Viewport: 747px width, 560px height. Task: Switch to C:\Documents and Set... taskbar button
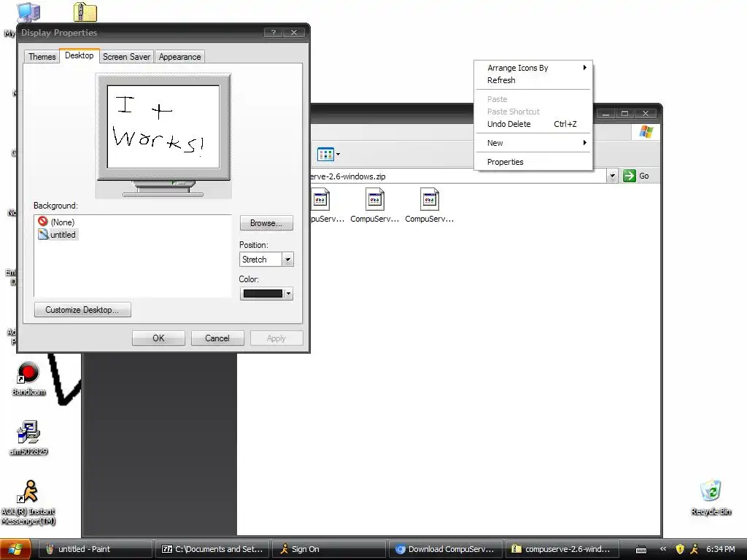212,549
